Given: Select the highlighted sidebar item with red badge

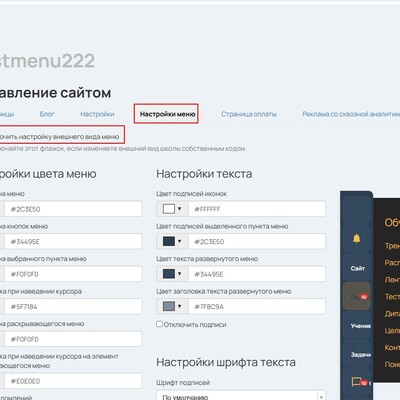Looking at the screenshot, I should click(357, 296).
